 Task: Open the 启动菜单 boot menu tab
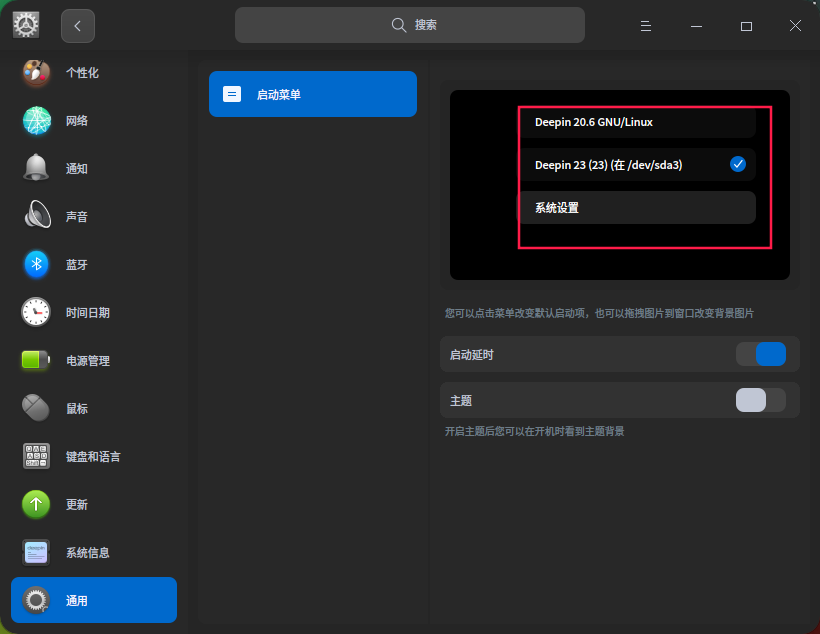pyautogui.click(x=313, y=94)
